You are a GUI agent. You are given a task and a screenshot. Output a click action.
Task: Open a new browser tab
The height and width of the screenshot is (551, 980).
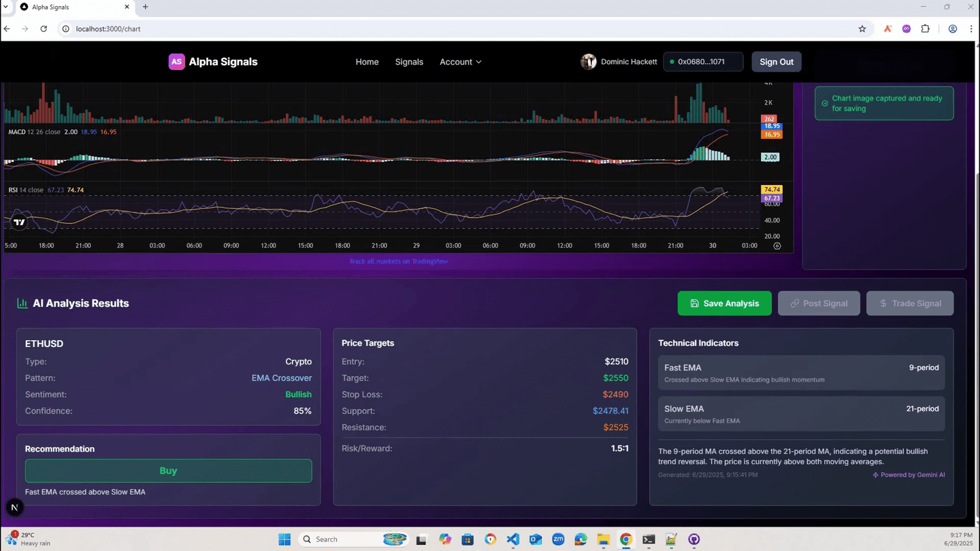[x=145, y=7]
